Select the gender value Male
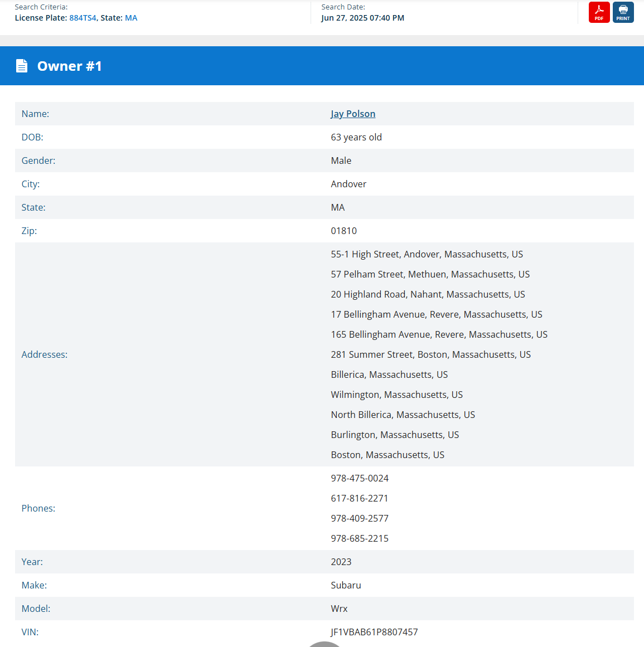The height and width of the screenshot is (647, 644). point(341,161)
